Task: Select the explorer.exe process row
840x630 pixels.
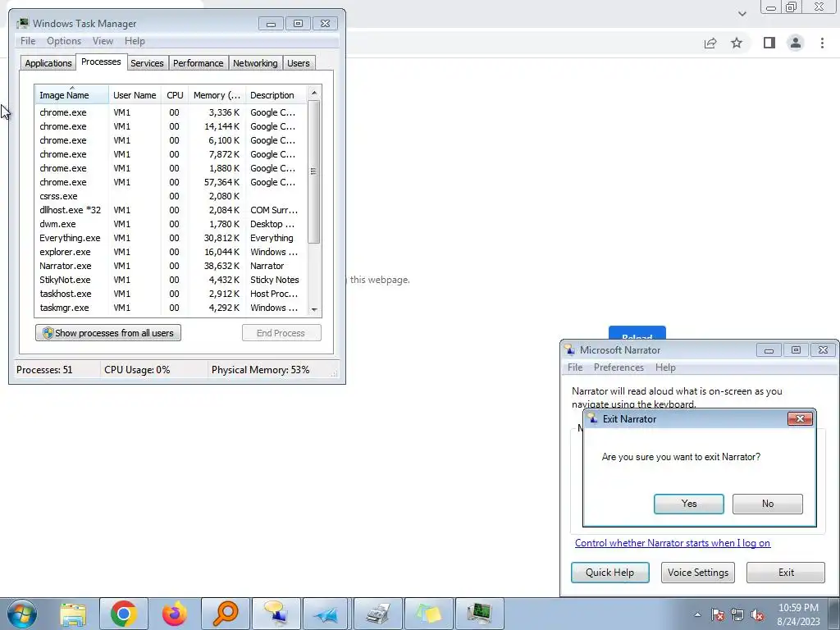Action: pyautogui.click(x=171, y=252)
